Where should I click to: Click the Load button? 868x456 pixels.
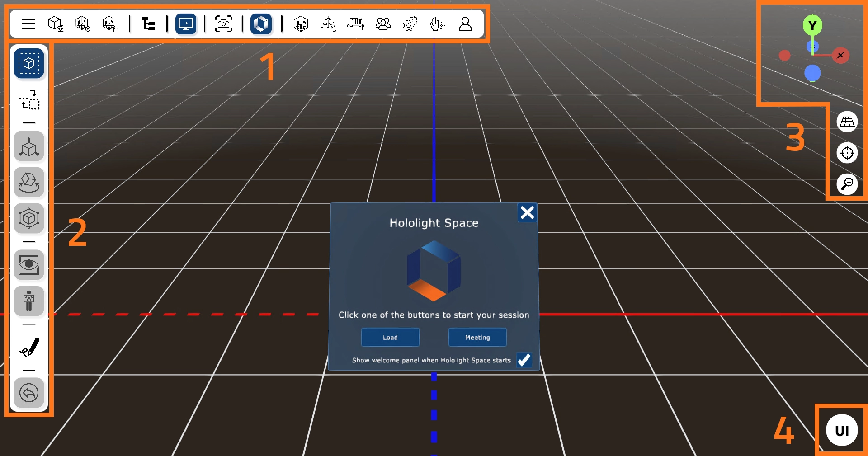click(x=390, y=337)
